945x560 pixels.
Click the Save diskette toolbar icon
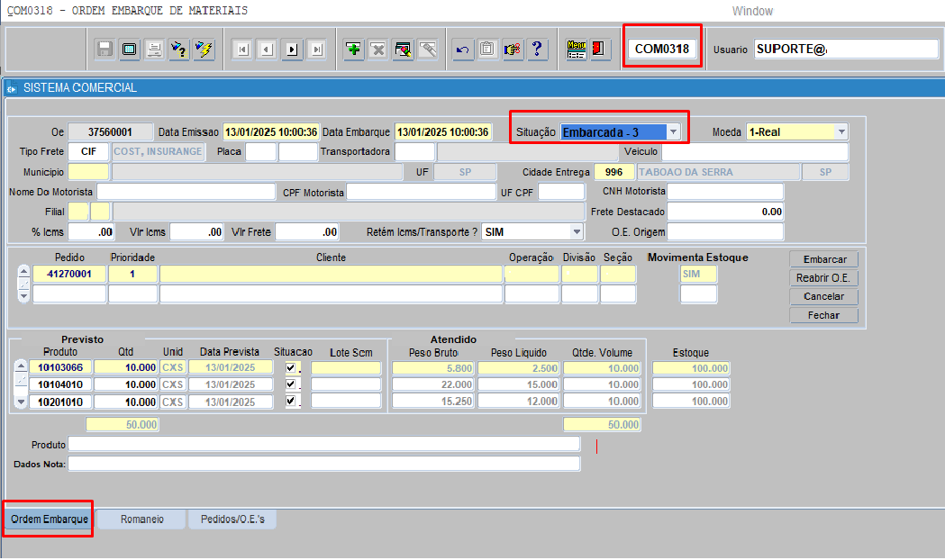pyautogui.click(x=104, y=50)
